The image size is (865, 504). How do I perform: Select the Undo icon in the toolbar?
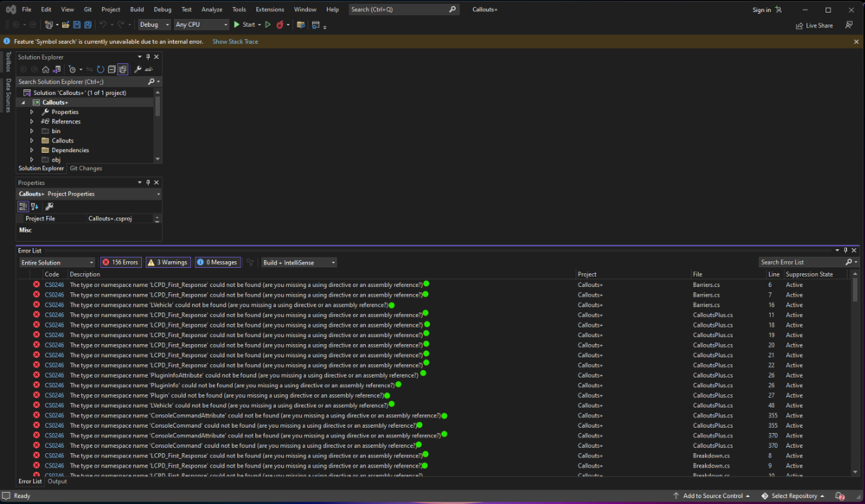tap(104, 24)
